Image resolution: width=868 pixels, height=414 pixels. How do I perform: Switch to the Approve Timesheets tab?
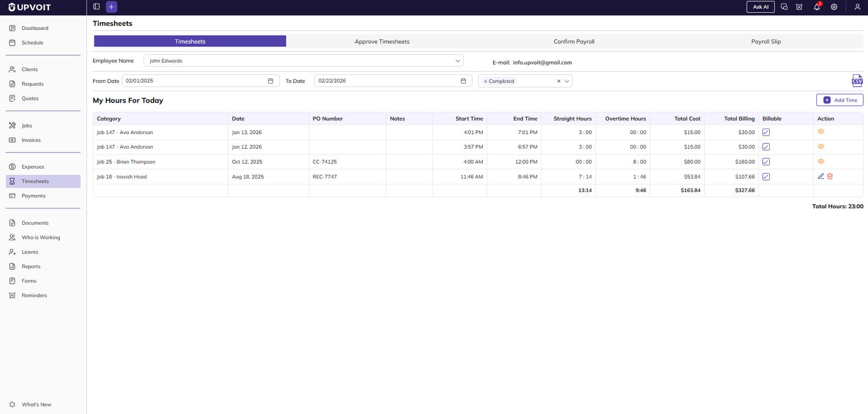pyautogui.click(x=382, y=42)
